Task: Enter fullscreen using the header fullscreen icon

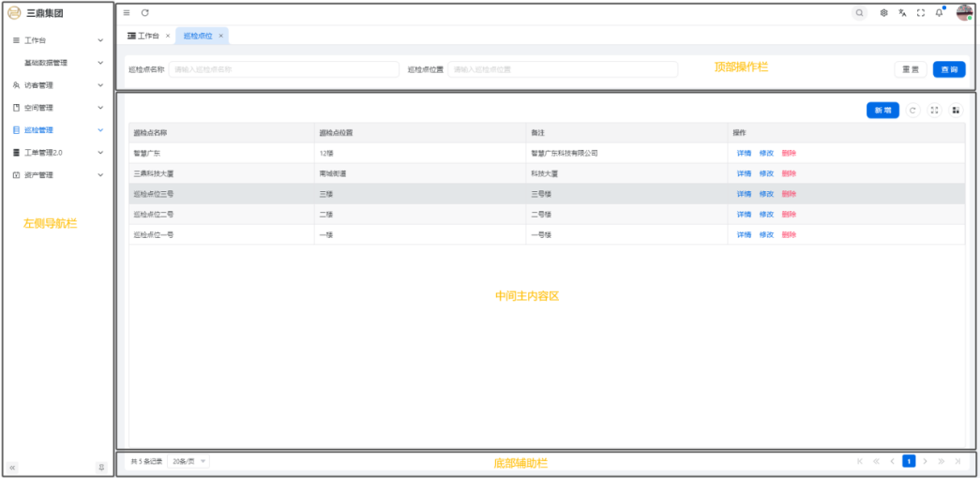Action: point(920,13)
